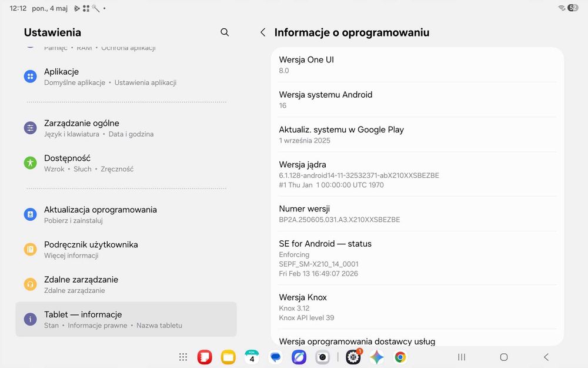Open Zarządzanie ogólne settings

(x=126, y=128)
